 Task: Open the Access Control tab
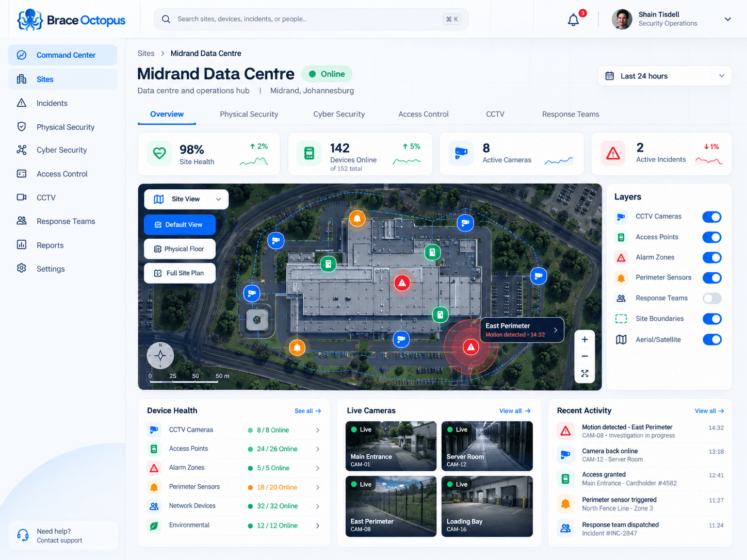tap(424, 114)
